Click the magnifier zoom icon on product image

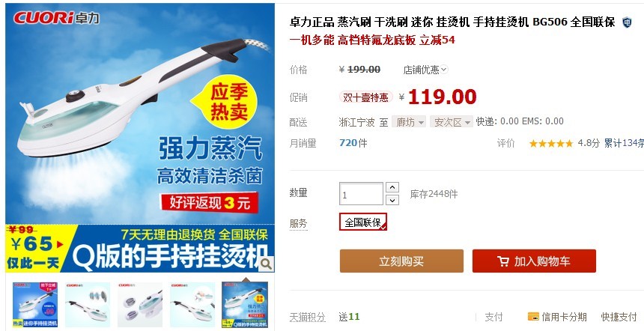(266, 264)
